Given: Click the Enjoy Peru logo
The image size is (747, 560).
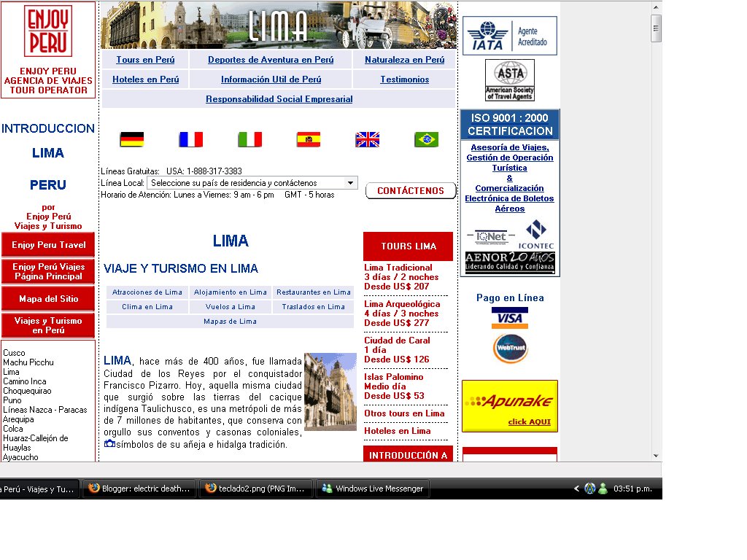Looking at the screenshot, I should tap(48, 31).
